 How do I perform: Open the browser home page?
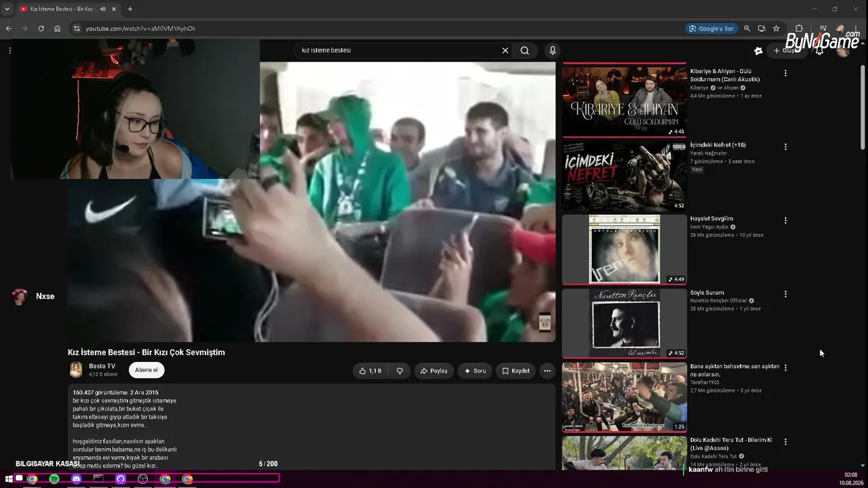coord(58,28)
